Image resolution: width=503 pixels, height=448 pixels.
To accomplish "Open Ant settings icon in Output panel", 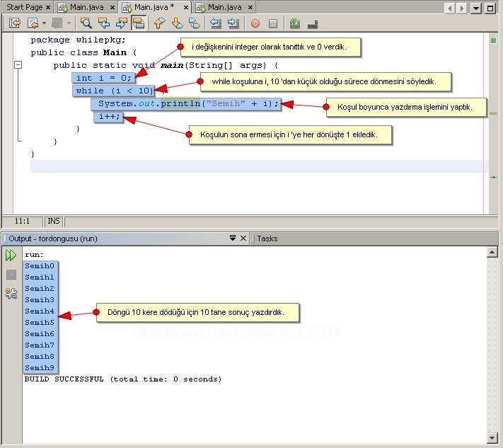I will click(x=11, y=293).
